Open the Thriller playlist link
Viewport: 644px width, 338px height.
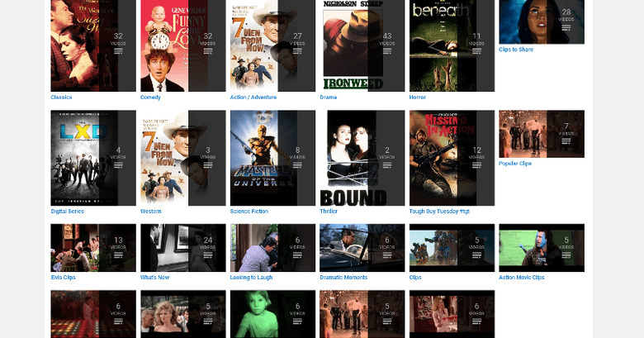coord(329,212)
